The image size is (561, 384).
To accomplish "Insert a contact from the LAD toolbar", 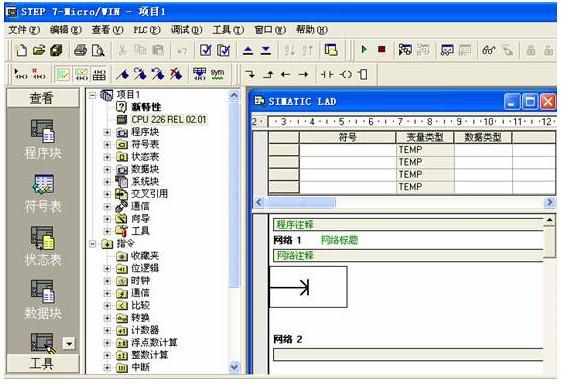I will tap(327, 74).
